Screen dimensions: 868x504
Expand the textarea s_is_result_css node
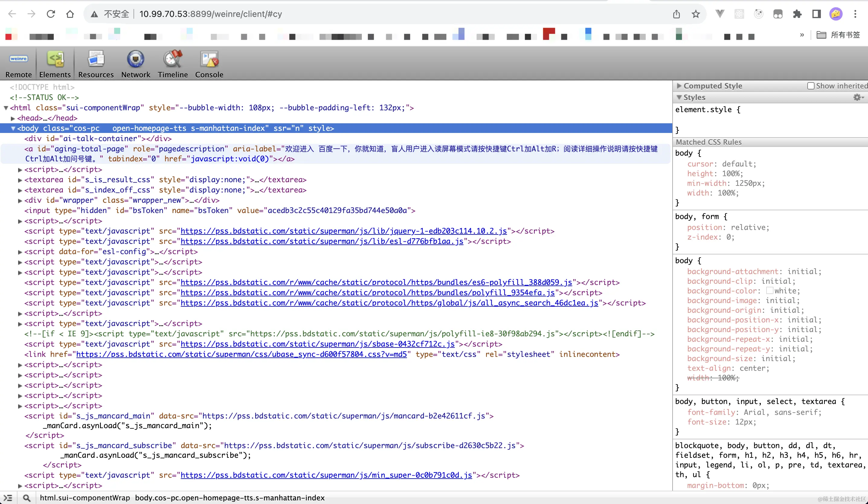tap(20, 180)
